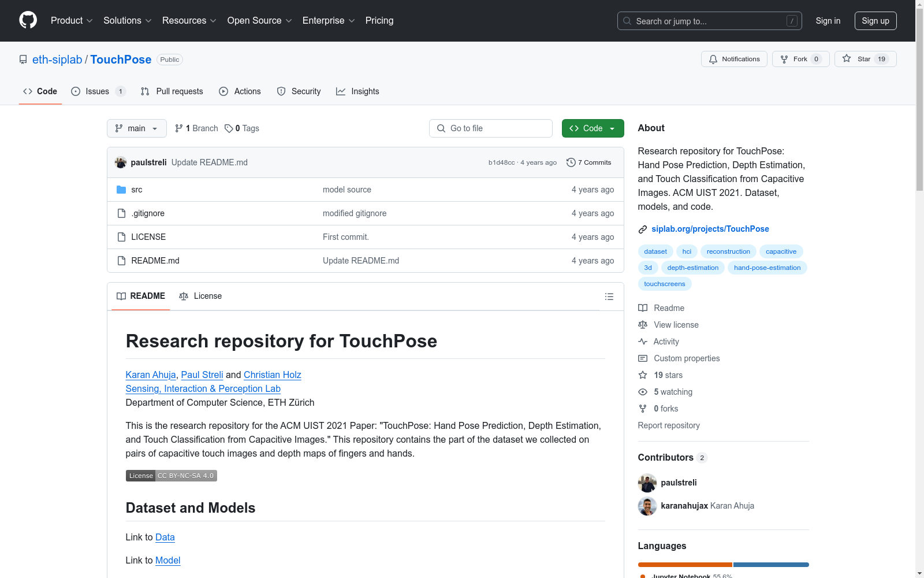The height and width of the screenshot is (578, 924).
Task: Click the Custom properties icon
Action: (643, 358)
